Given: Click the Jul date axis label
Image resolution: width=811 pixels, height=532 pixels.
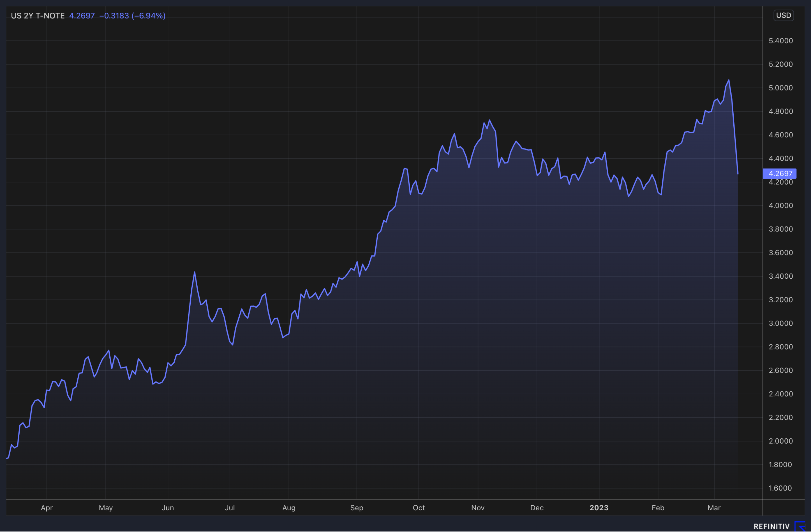Looking at the screenshot, I should (230, 508).
